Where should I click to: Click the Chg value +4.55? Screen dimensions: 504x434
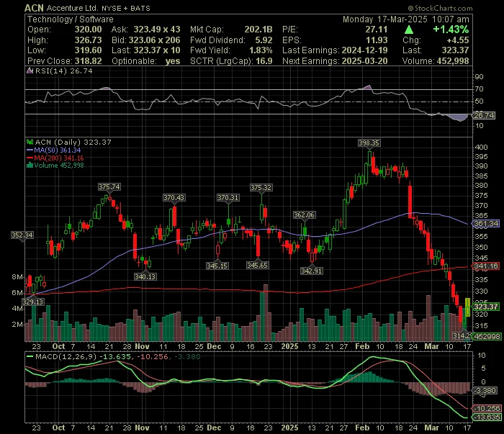click(x=458, y=40)
